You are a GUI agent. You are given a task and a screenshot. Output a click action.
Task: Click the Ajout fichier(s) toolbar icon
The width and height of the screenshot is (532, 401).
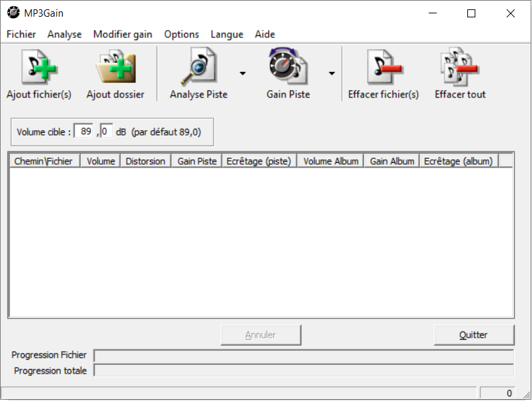pos(39,67)
